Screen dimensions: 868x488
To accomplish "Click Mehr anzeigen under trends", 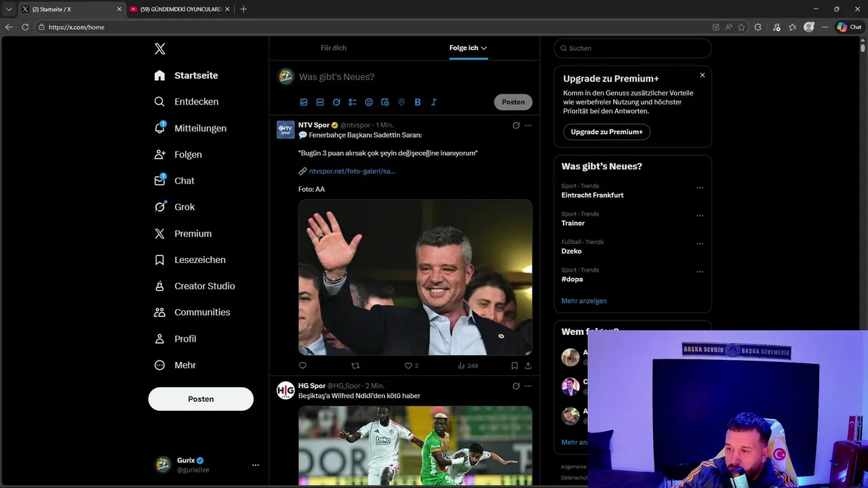I will point(584,301).
